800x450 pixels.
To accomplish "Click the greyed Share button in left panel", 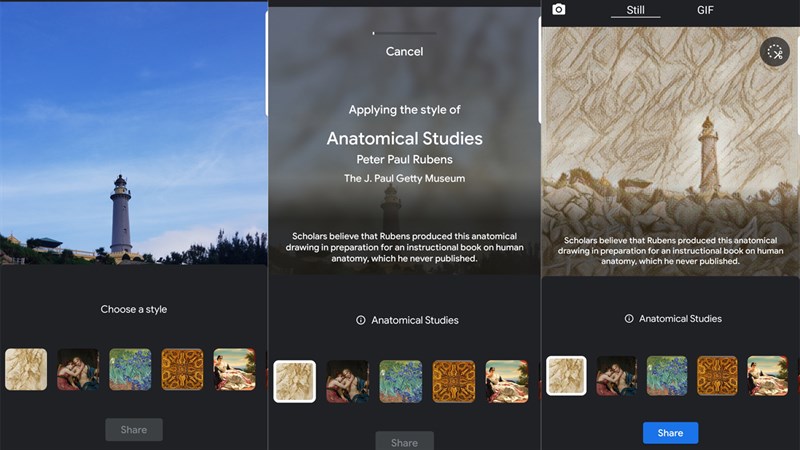I will pos(134,430).
